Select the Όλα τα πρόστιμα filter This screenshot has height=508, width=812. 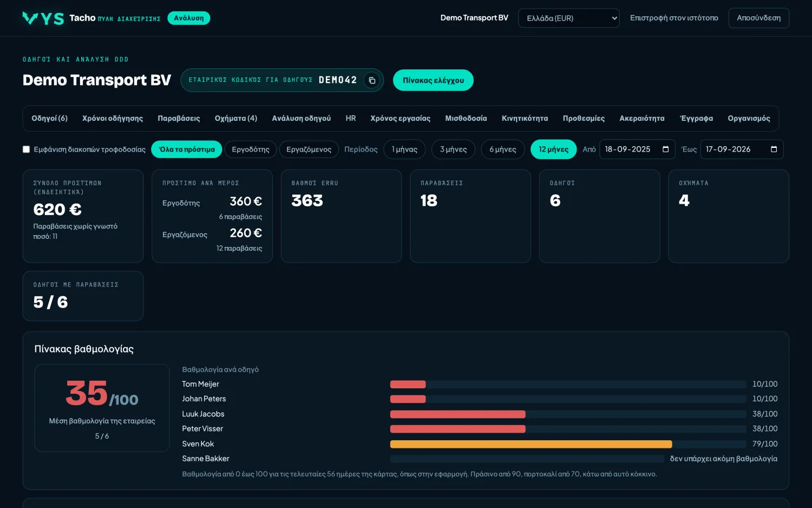[187, 149]
